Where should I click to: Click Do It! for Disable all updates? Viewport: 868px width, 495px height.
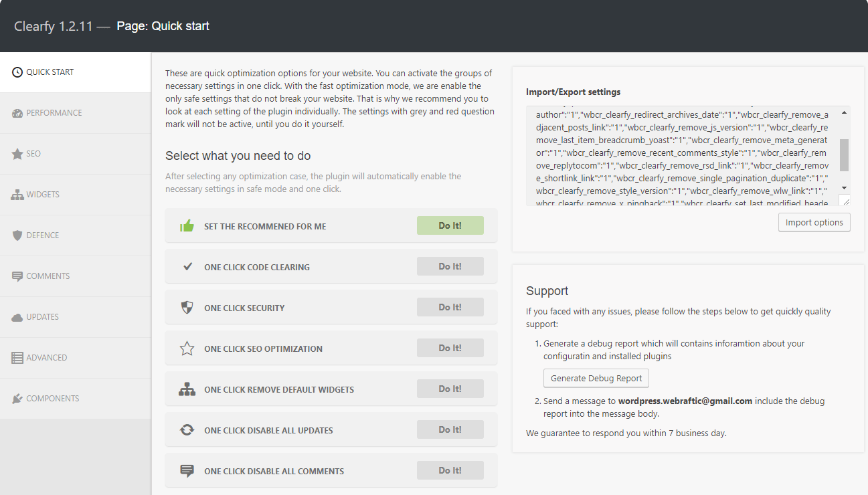click(x=450, y=429)
